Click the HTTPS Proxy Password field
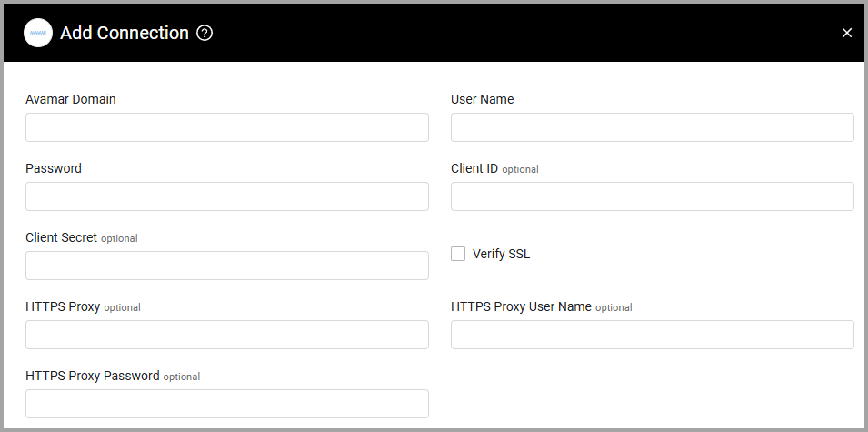This screenshot has width=868, height=432. 227,404
